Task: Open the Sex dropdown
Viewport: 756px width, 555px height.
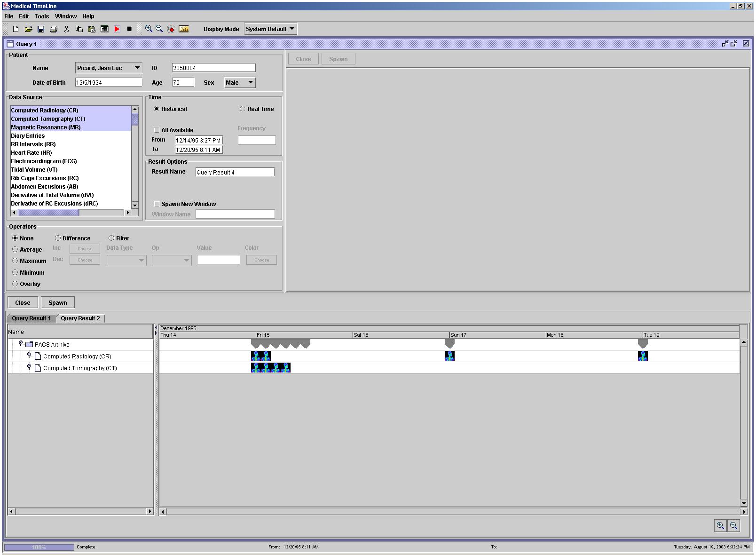Action: [239, 83]
